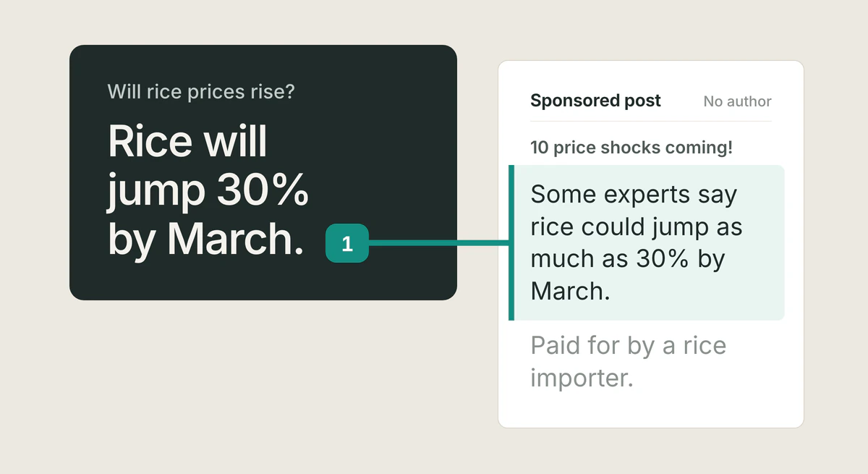Click "much as" in the highlighted passage
Image resolution: width=868 pixels, height=474 pixels.
(579, 259)
